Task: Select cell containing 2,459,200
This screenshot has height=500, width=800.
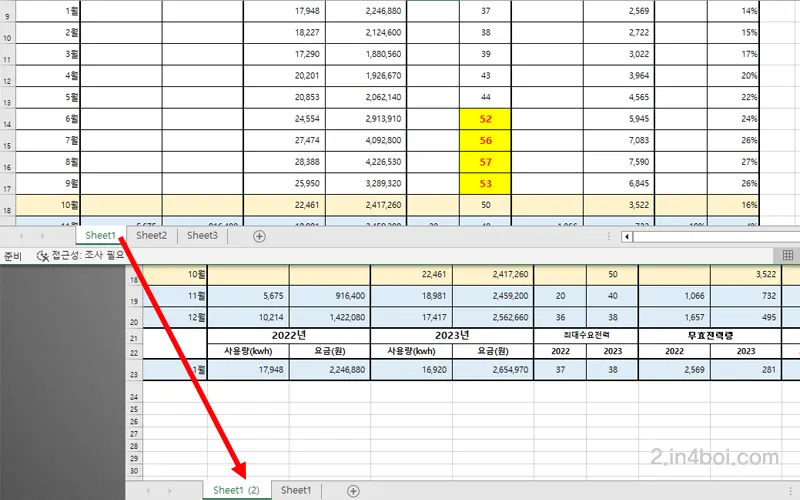Action: (x=493, y=296)
